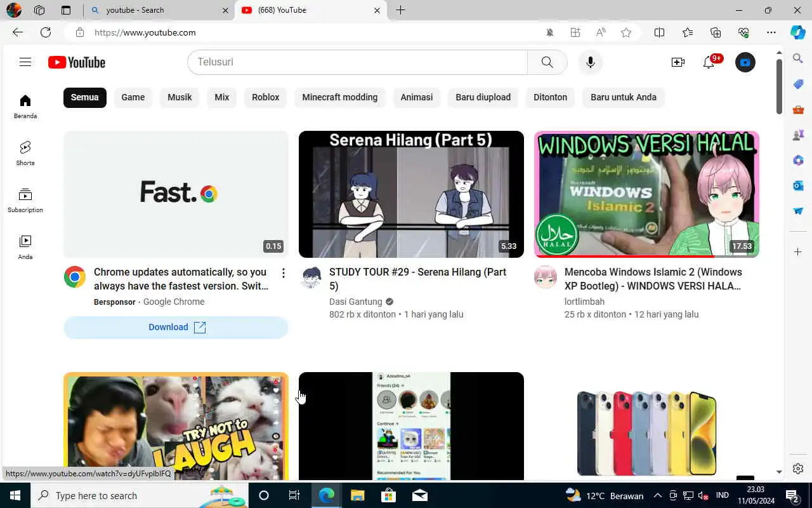
Task: Play Serena Hilang Part 5 thumbnail
Action: pos(411,194)
